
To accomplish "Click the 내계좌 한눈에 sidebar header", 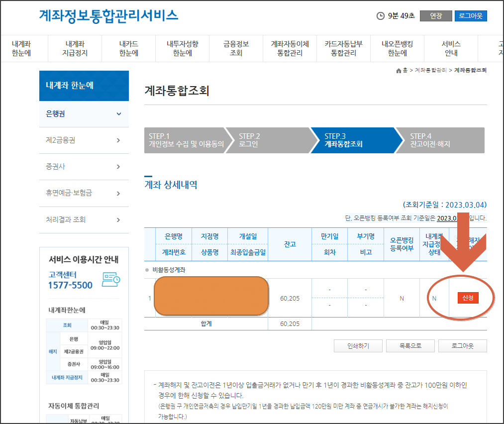I will [x=84, y=86].
